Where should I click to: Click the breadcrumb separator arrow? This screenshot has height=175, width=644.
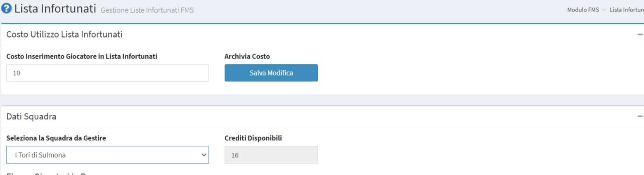coord(604,9)
